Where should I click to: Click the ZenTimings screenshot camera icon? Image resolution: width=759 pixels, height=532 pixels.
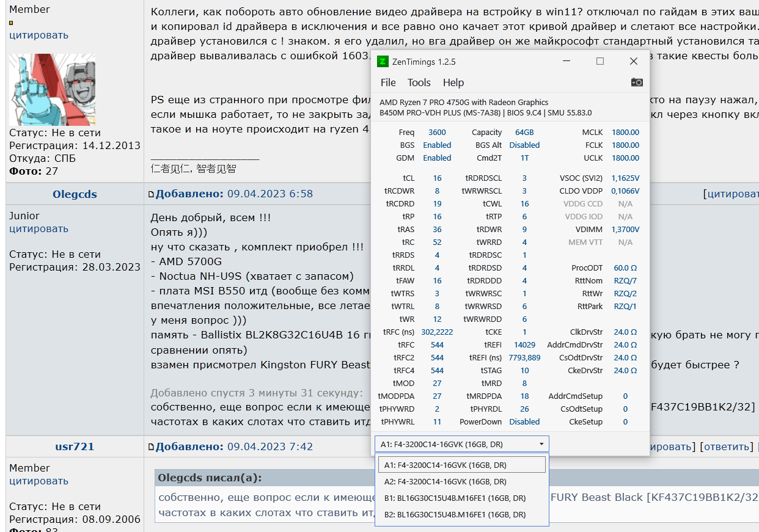[x=637, y=82]
